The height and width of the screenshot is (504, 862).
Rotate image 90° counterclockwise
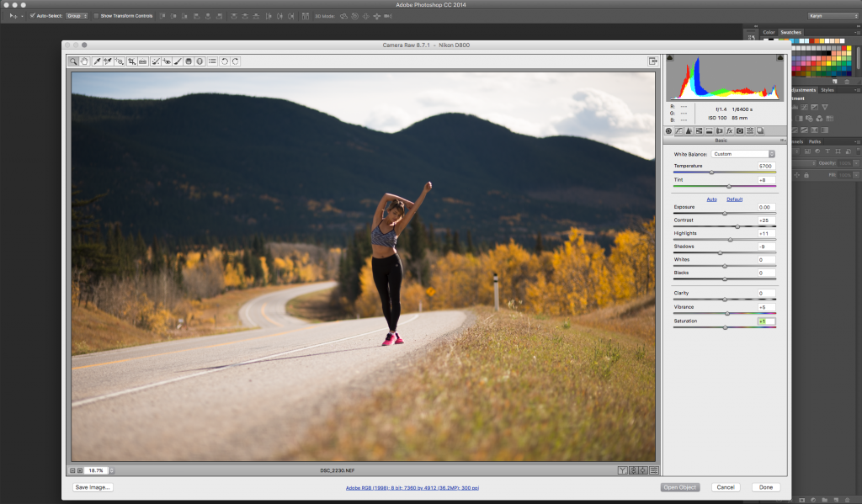click(224, 61)
